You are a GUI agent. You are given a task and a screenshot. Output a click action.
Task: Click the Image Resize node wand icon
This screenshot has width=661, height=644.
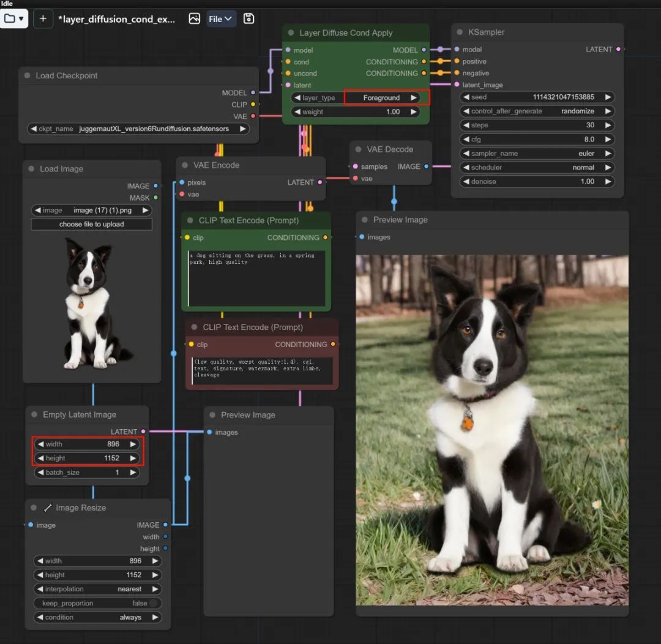[48, 507]
